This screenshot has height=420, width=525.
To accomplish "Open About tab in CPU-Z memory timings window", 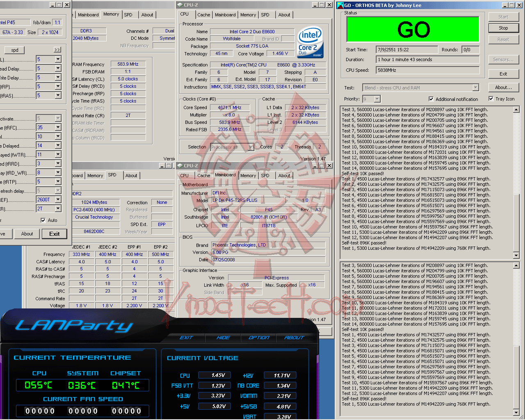I will click(147, 15).
